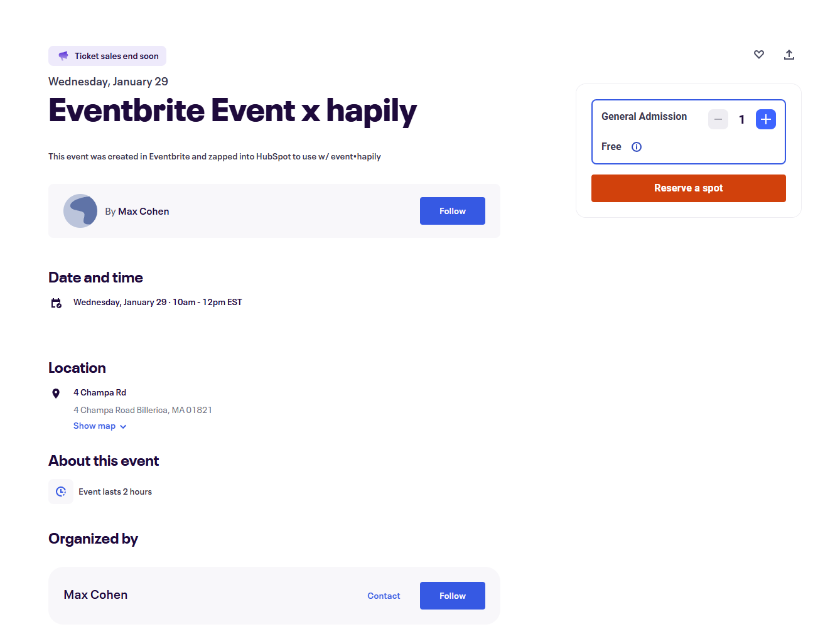Click the organizer avatar next to Max Cohen
This screenshot has height=634, width=840.
pos(80,211)
